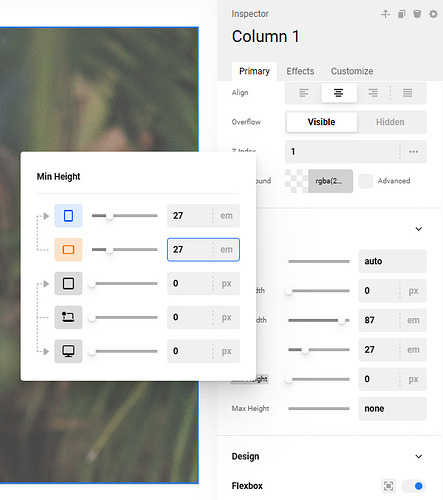Select the tablet breakpoint icon

(68, 283)
